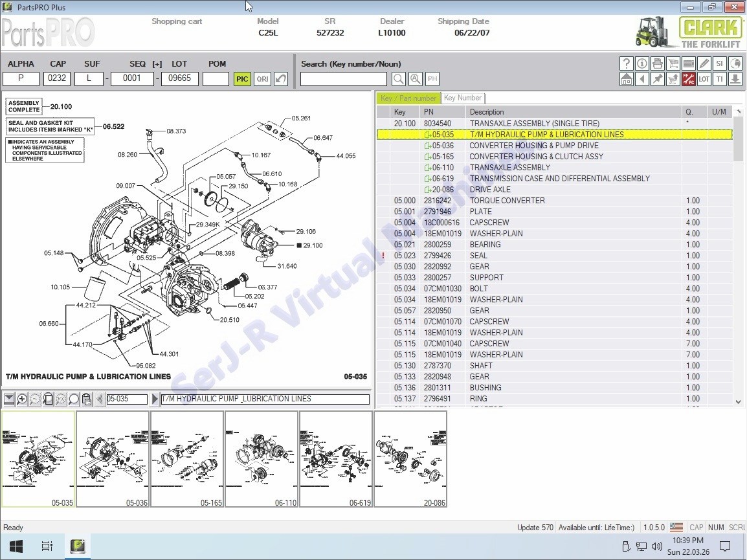Click the download arrow icon
This screenshot has height=560, width=747.
pos(735,79)
